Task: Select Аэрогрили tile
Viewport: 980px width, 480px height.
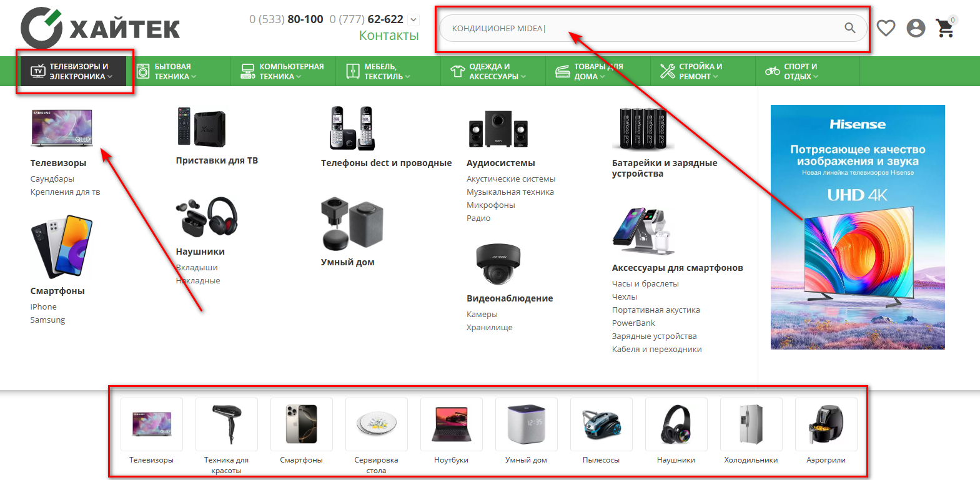Action: [x=826, y=432]
